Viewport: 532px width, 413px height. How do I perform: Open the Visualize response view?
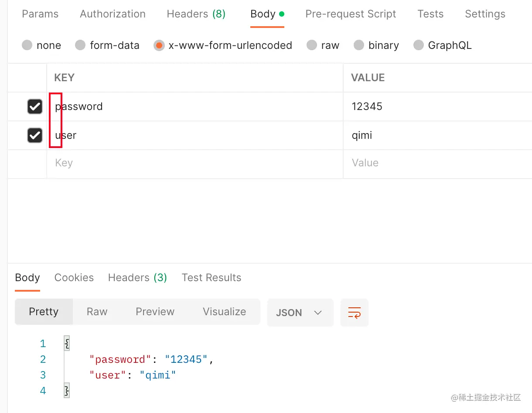224,312
